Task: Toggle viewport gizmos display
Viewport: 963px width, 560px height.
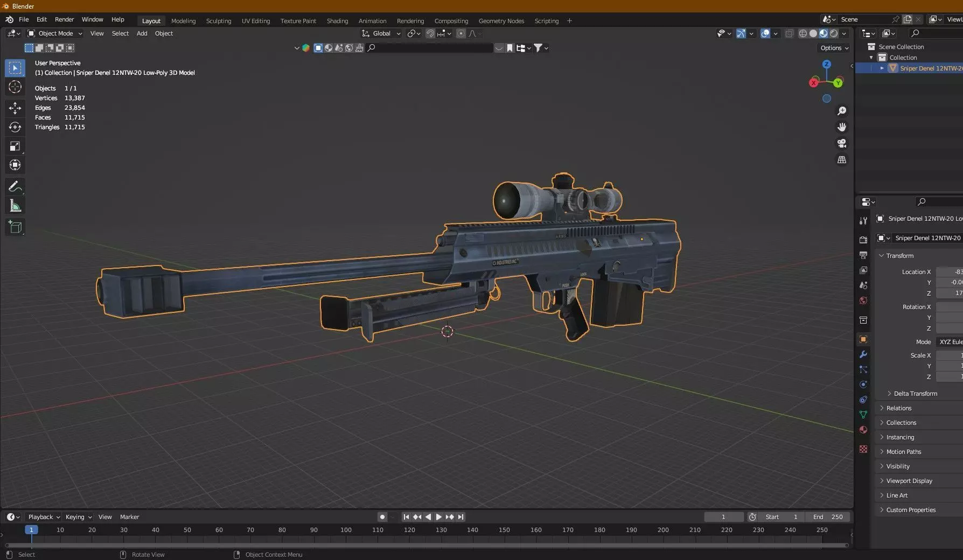Action: [741, 33]
